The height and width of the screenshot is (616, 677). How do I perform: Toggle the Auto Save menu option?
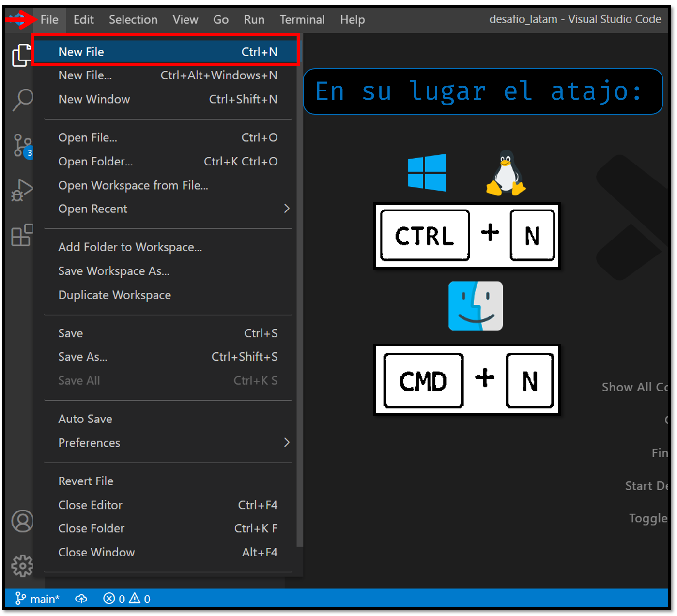click(168, 419)
